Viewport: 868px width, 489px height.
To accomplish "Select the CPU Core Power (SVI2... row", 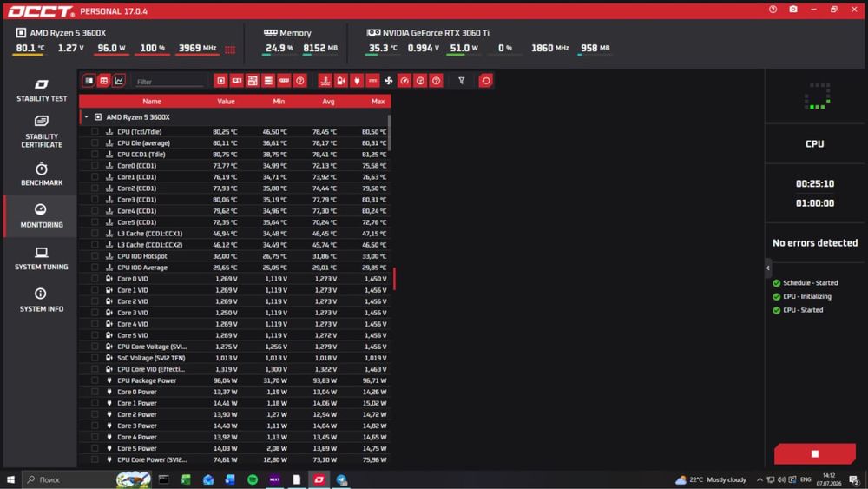I will point(235,459).
